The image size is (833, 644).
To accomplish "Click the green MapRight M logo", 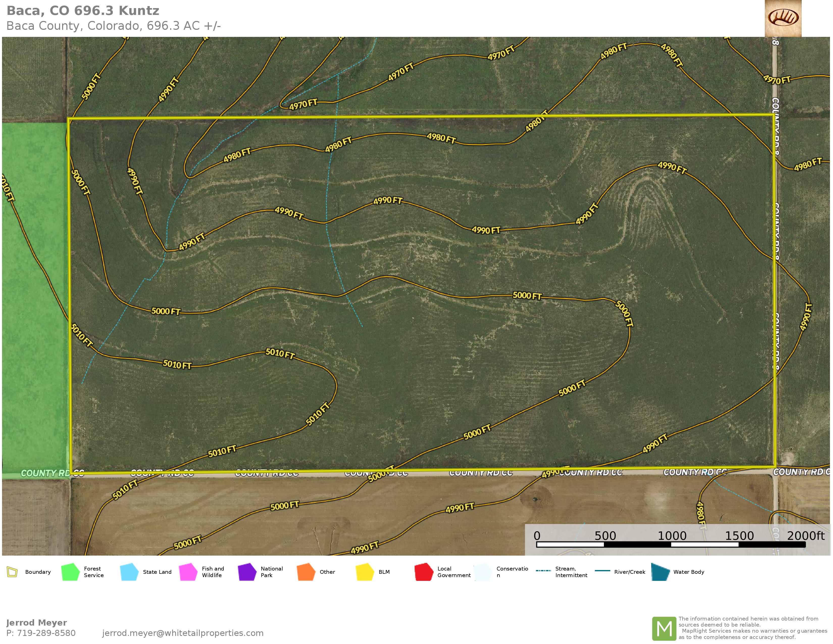I will point(664,628).
